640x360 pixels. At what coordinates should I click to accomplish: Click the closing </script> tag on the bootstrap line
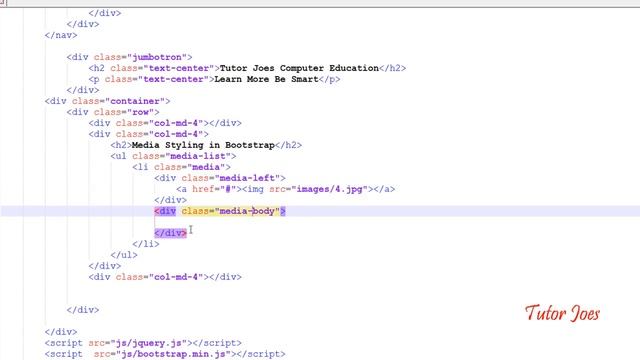(261, 354)
